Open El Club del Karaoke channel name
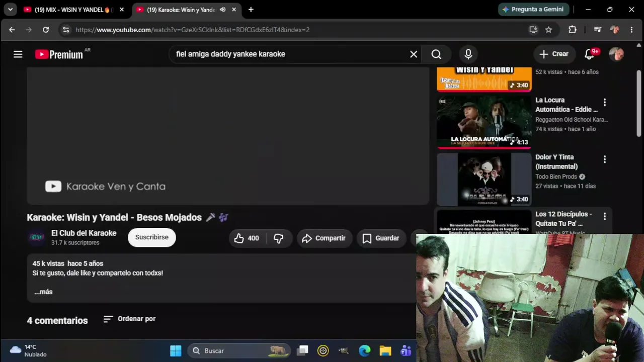This screenshot has height=362, width=644. (x=84, y=233)
